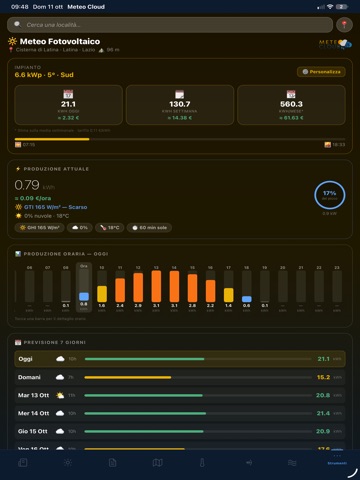Tap the sunset icon at 18:33

(x=328, y=145)
